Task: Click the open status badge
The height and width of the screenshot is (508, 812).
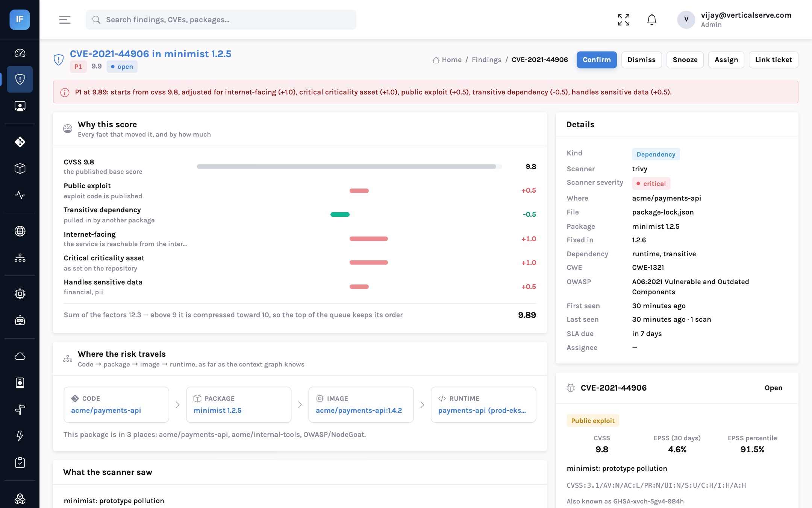Action: (122, 67)
